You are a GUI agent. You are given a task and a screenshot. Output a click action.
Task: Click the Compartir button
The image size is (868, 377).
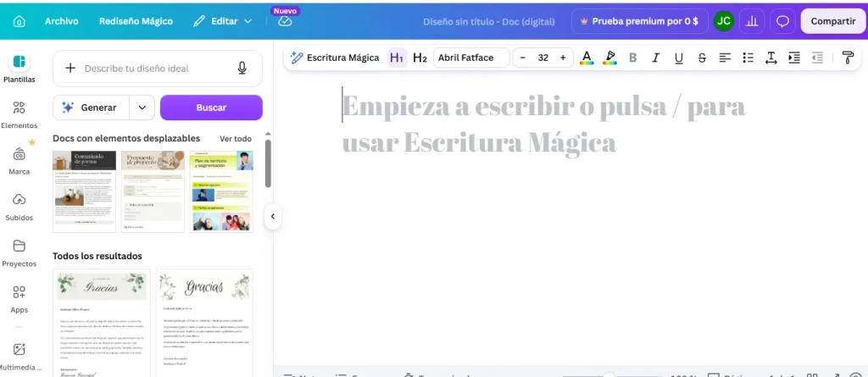point(832,21)
